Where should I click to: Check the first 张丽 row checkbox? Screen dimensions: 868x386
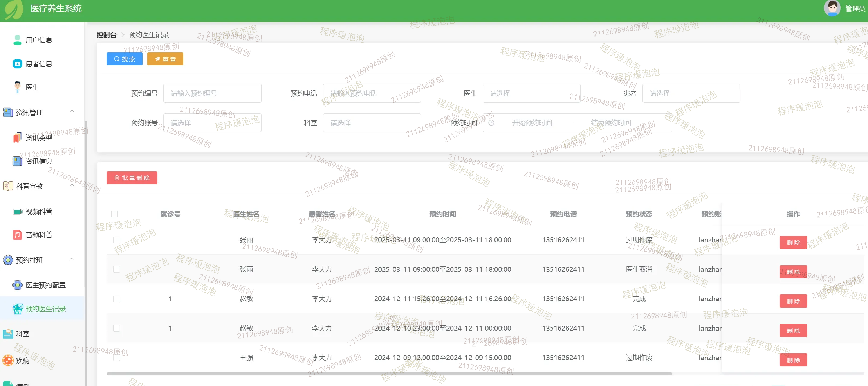[x=117, y=240]
